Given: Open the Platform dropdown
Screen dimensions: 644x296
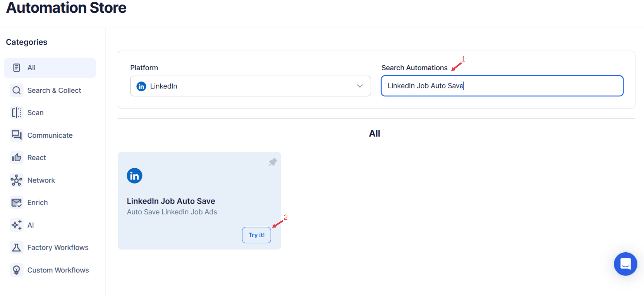Looking at the screenshot, I should (250, 86).
